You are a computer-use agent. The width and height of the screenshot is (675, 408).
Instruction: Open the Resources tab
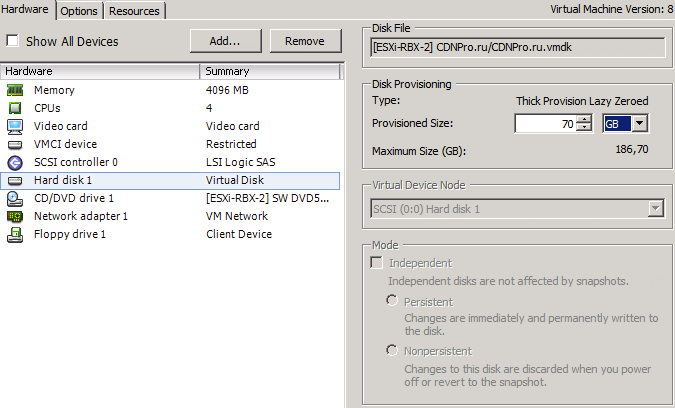point(134,11)
